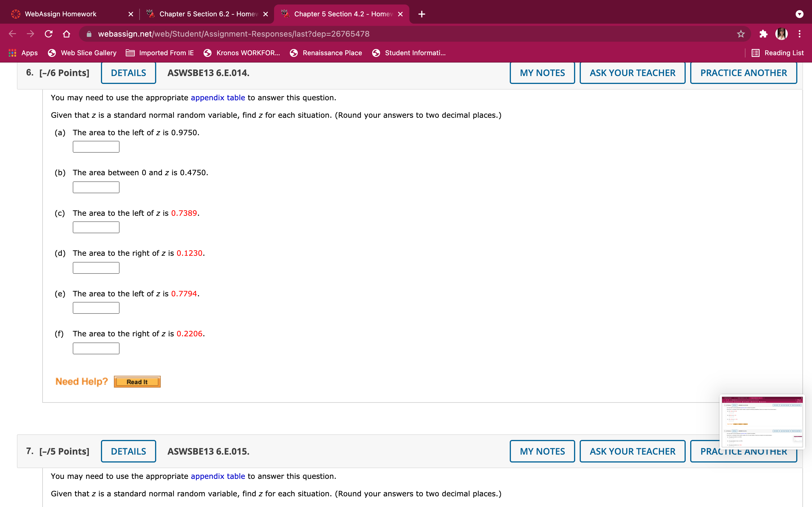812x507 pixels.
Task: Bookmark page with star icon
Action: (x=741, y=34)
